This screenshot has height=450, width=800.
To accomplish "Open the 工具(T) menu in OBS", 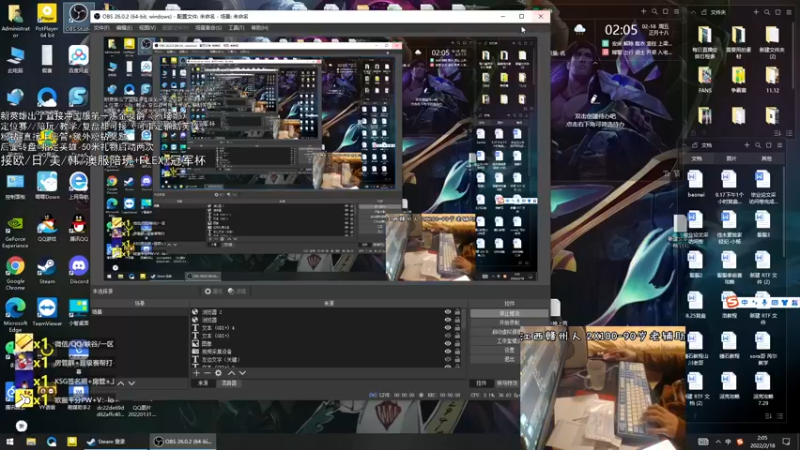I will pyautogui.click(x=236, y=28).
